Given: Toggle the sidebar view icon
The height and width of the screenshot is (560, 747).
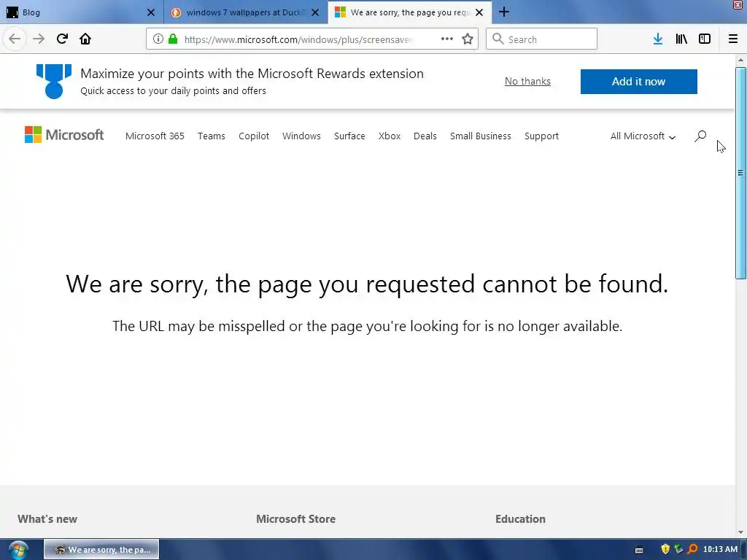Looking at the screenshot, I should (705, 39).
